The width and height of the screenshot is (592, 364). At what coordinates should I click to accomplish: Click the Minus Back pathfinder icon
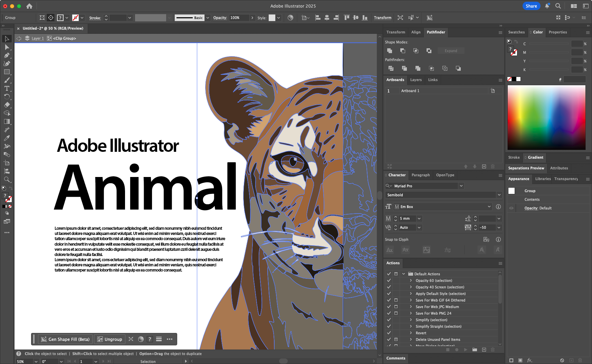tap(458, 68)
